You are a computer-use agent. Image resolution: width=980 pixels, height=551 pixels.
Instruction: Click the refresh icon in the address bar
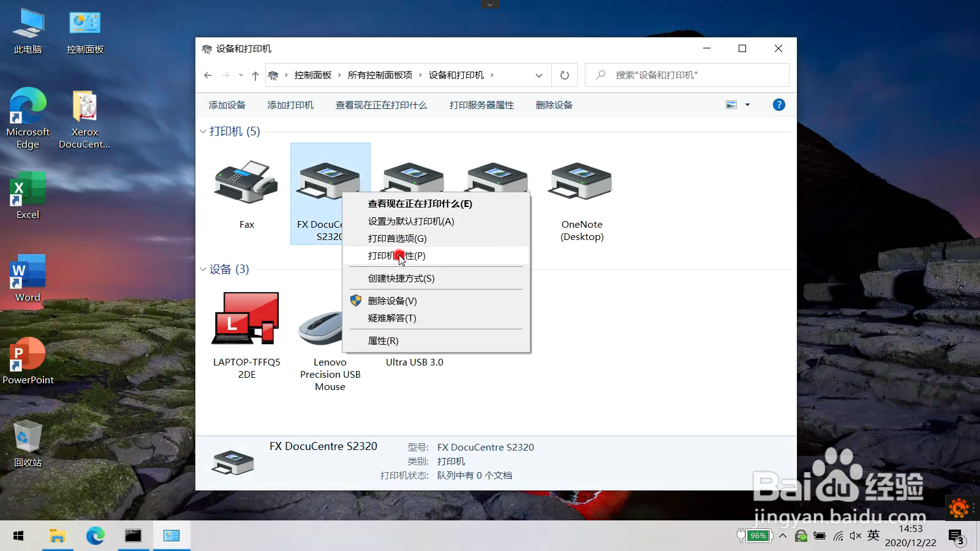(x=563, y=75)
